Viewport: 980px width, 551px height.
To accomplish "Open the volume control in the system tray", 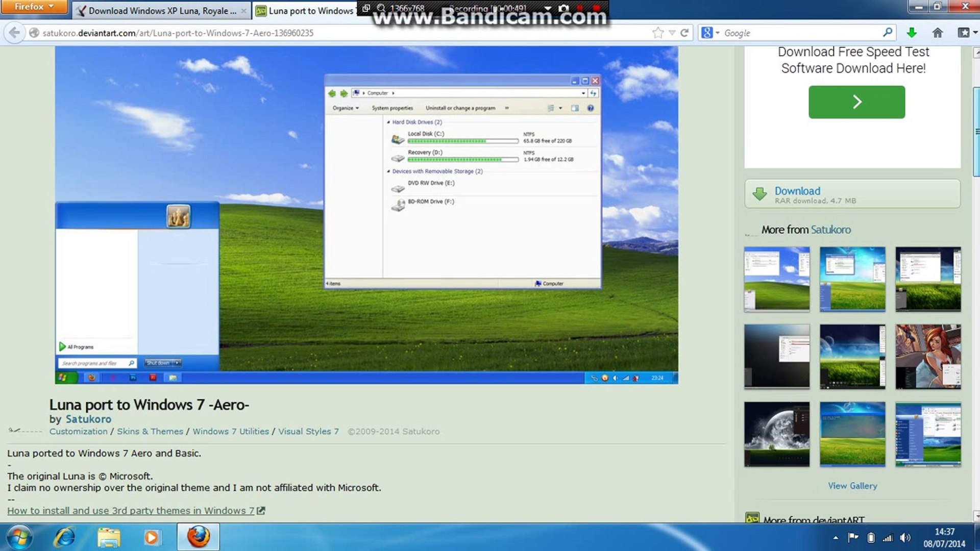I will tap(905, 537).
